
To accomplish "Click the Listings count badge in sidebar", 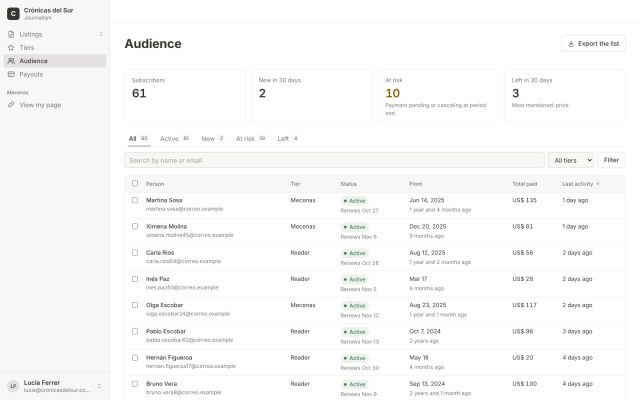I will 101,34.
